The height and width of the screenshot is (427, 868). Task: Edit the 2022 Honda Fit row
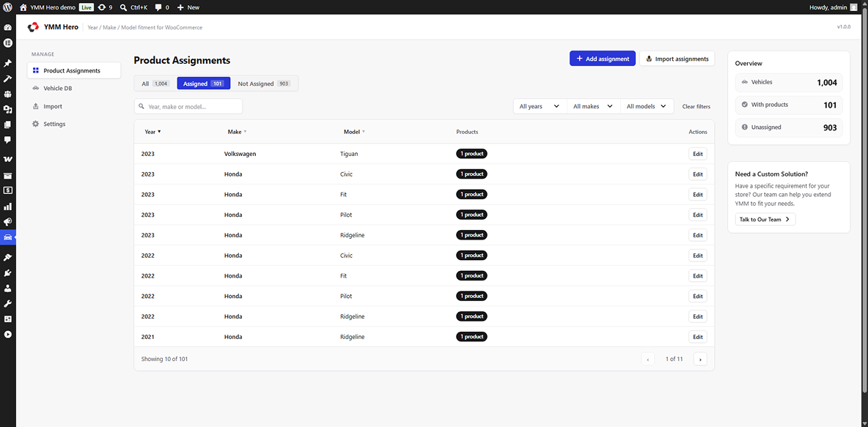tap(697, 276)
